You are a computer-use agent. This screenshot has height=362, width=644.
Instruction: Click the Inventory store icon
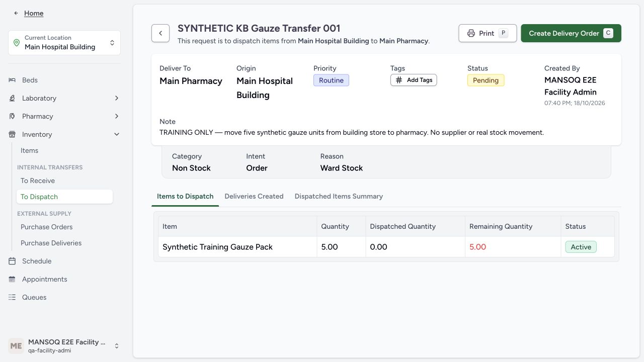[12, 134]
